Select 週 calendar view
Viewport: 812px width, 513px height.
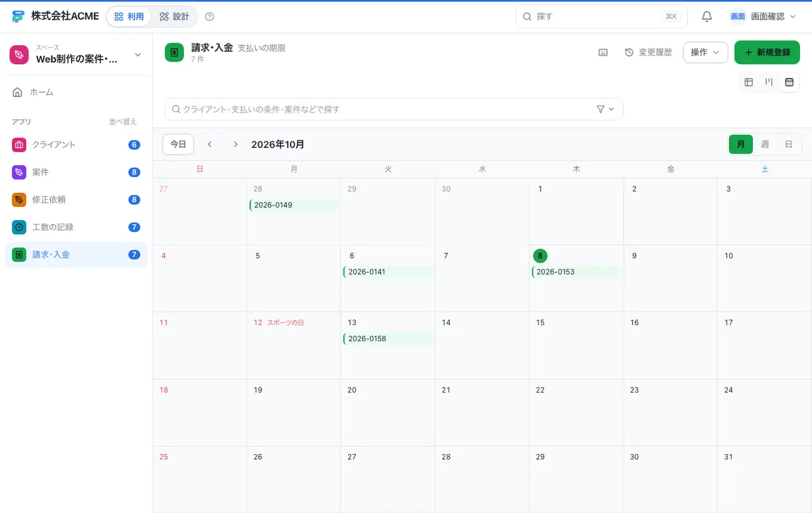coord(765,145)
